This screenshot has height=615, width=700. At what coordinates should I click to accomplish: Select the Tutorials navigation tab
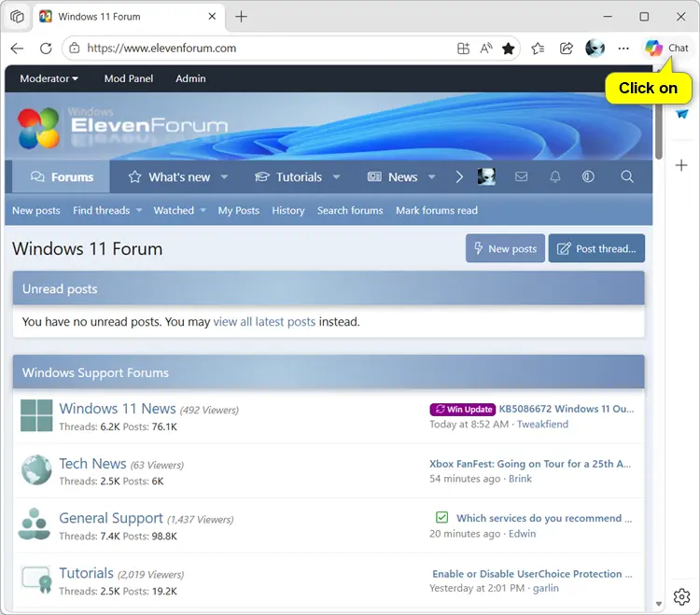pyautogui.click(x=288, y=177)
